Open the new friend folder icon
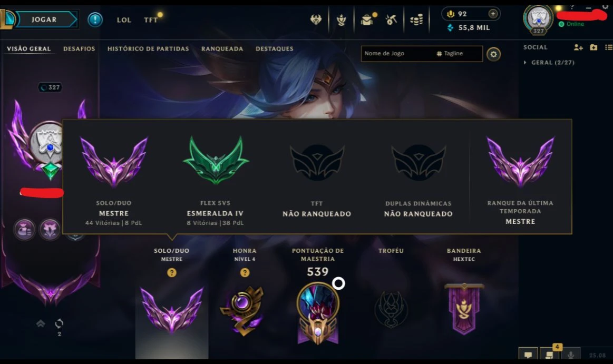613x364 pixels. [593, 47]
